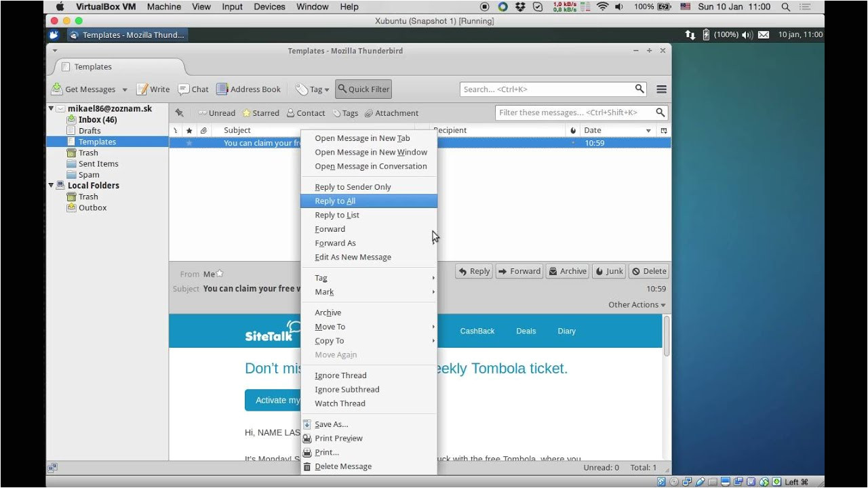Toggle the Quick Filter button
This screenshot has width=868, height=488.
pyautogui.click(x=363, y=89)
